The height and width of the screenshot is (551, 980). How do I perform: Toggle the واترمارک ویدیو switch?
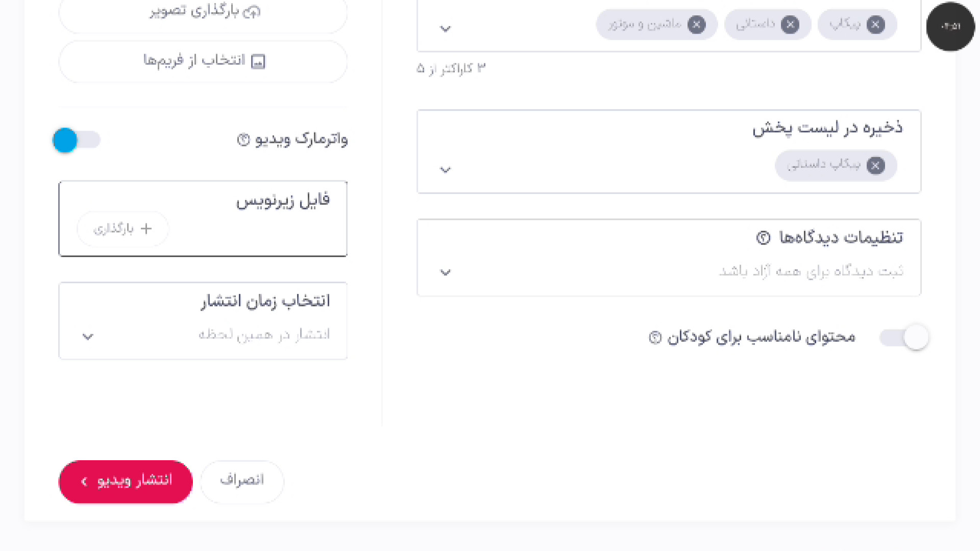77,140
